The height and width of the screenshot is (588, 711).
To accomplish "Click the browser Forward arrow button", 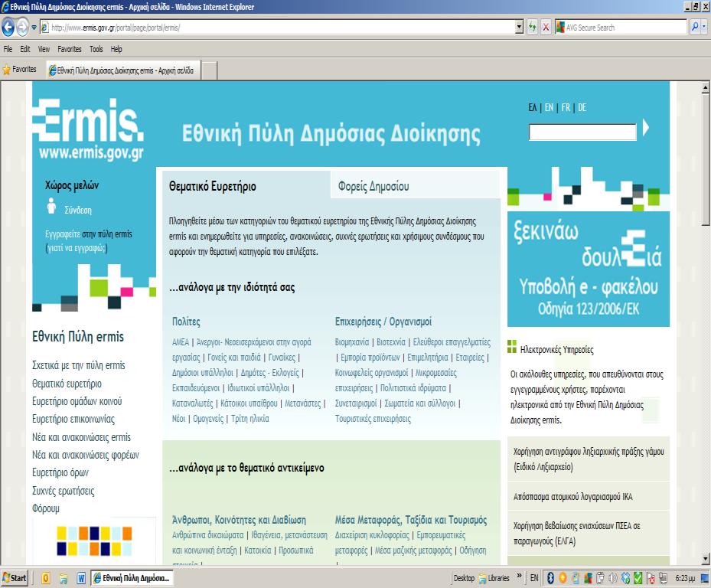I will (22, 28).
